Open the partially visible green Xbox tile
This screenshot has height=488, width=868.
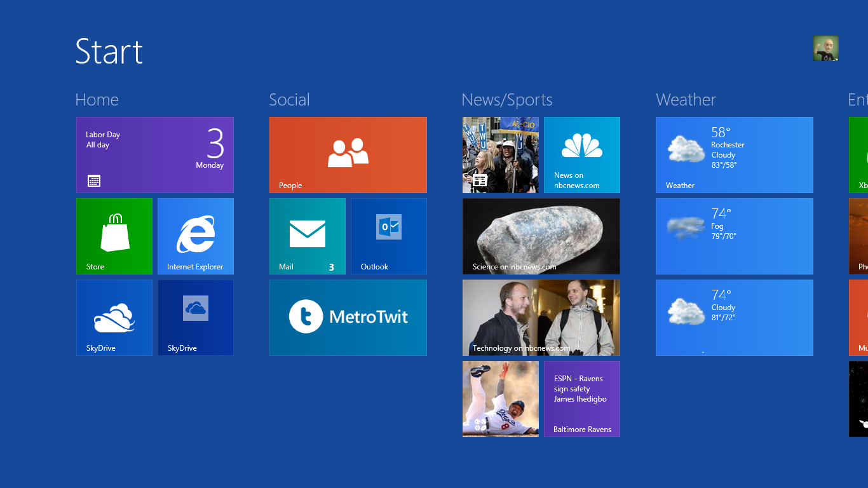point(859,155)
